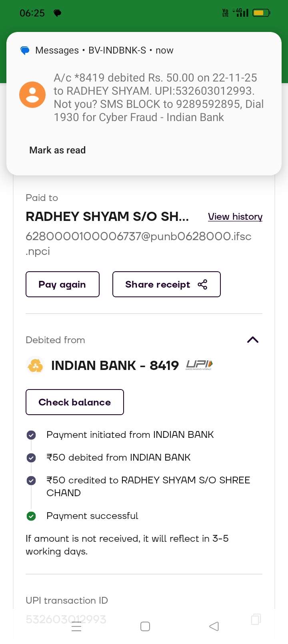Tap the battery indicator in status bar
Screen dimensions: 288x644
[262, 13]
